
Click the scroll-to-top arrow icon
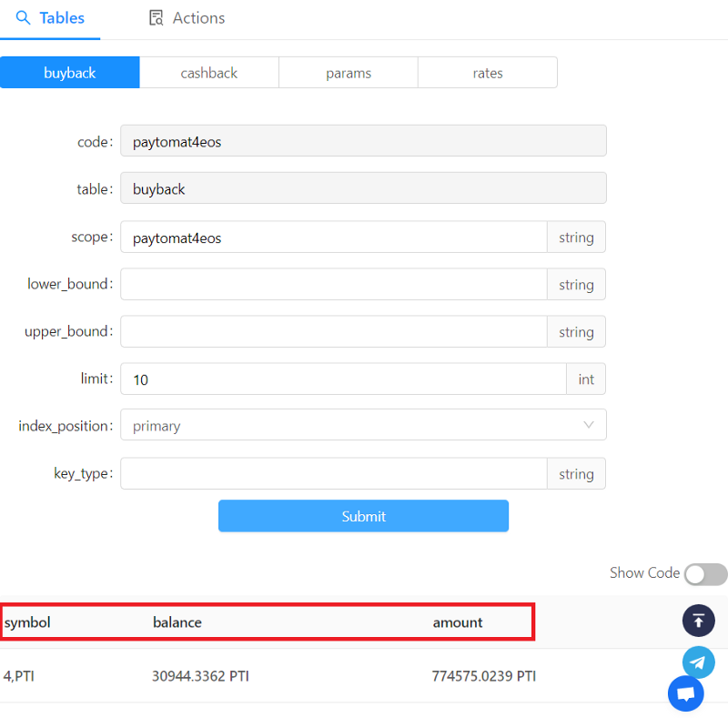[698, 621]
